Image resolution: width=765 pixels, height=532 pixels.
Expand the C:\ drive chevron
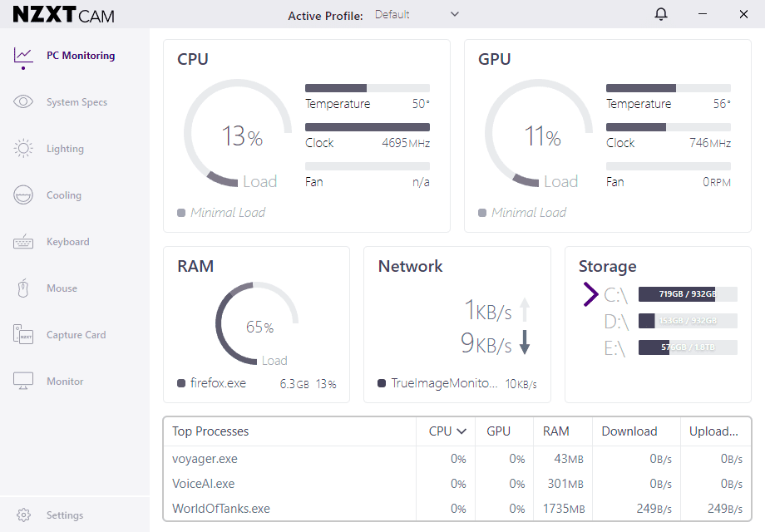coord(591,293)
